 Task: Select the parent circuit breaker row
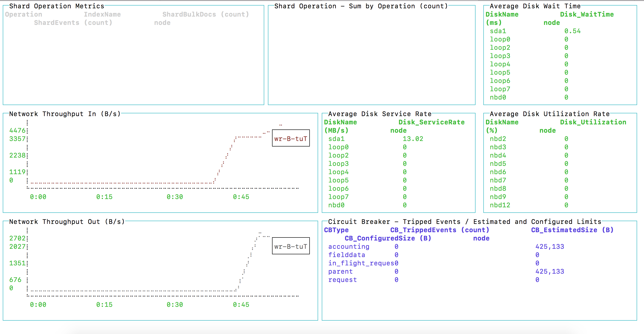tap(340, 271)
